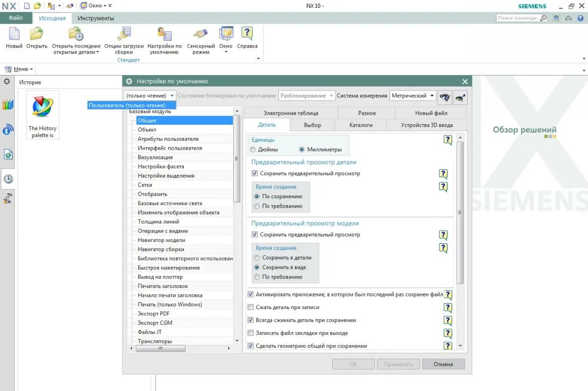Click the full screen icon near the command search
Viewport: 588px width, 391px height.
coord(556,18)
